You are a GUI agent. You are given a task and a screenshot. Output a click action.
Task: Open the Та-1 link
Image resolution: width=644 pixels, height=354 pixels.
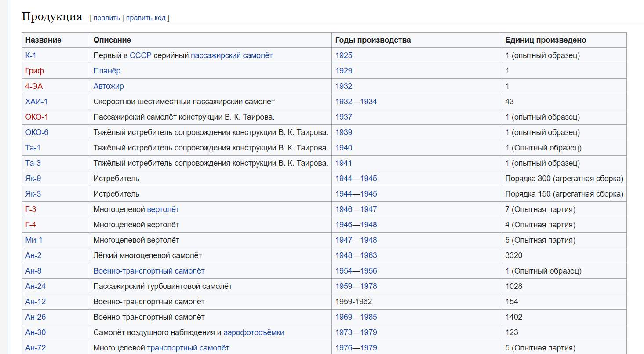[x=33, y=148]
